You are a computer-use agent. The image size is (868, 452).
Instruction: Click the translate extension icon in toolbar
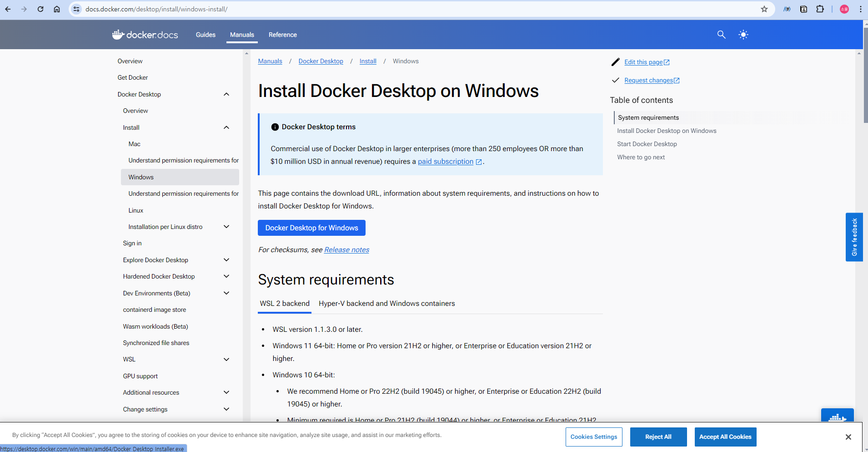pyautogui.click(x=787, y=9)
